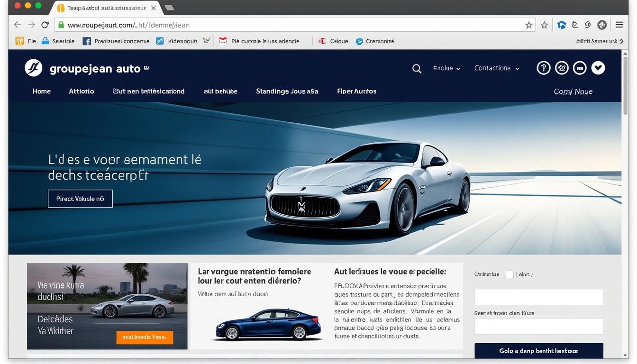Check the Lelair checkbox in the sidebar form
Viewport: 637px width, 364px height.
tap(510, 274)
